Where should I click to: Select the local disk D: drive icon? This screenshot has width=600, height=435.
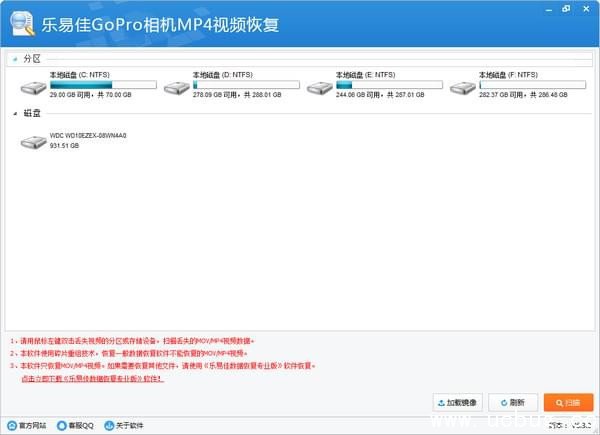pyautogui.click(x=177, y=87)
